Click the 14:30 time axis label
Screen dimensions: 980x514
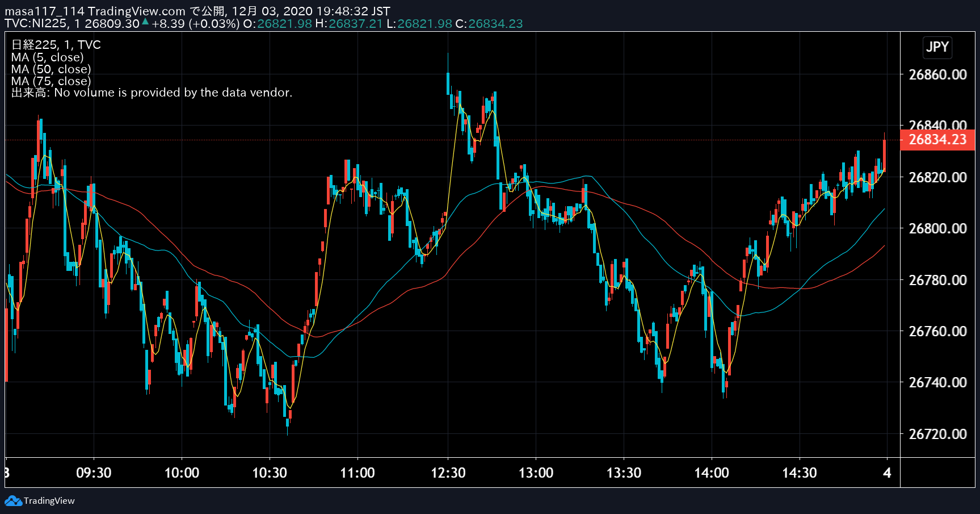[x=800, y=473]
